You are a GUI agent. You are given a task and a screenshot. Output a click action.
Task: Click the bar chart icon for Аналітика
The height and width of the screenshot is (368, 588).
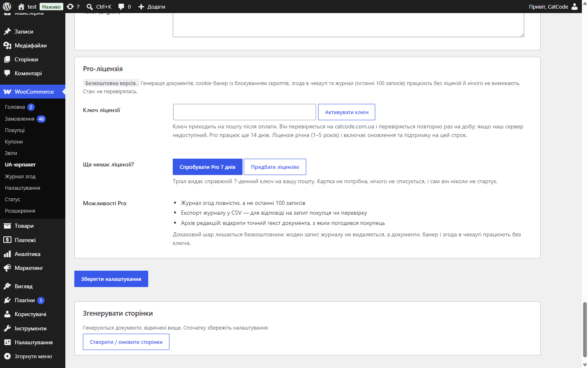7,254
